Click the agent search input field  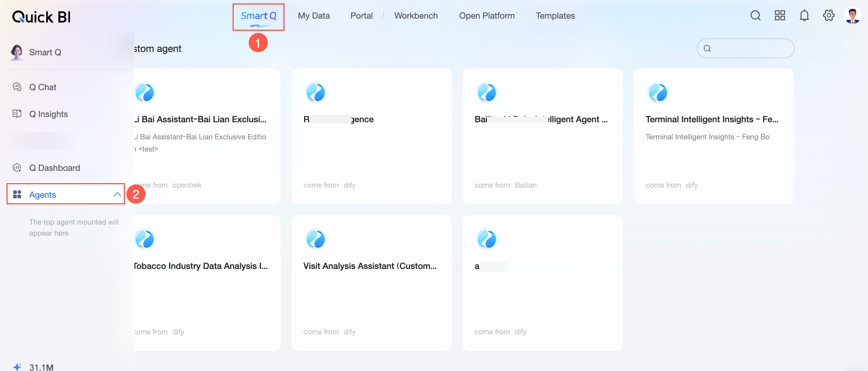752,48
